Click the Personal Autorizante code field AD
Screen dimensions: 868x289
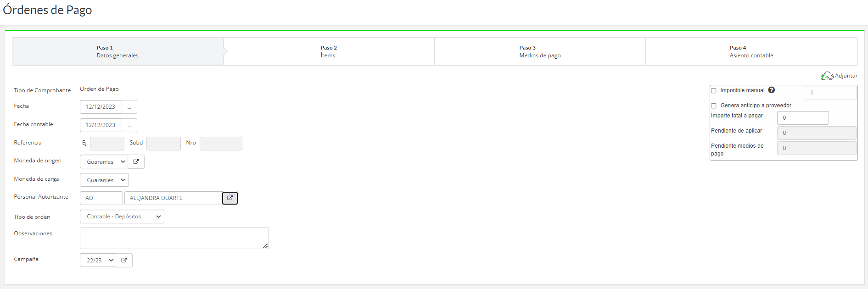coord(101,198)
